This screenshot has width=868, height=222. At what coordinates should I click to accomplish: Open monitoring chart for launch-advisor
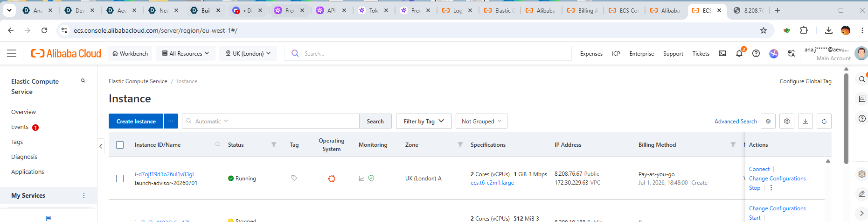pyautogui.click(x=361, y=179)
